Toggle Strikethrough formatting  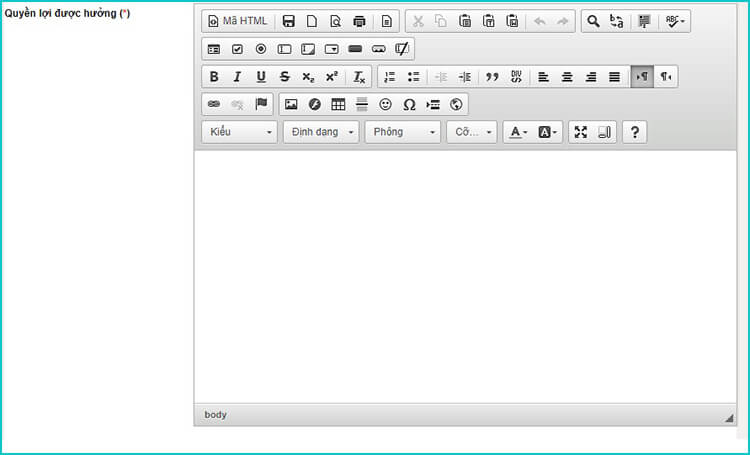[285, 77]
